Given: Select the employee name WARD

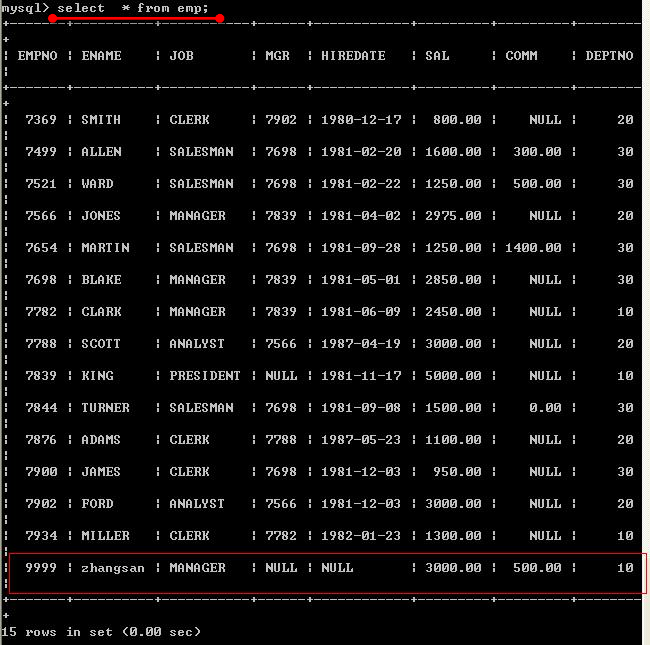Looking at the screenshot, I should (97, 184).
